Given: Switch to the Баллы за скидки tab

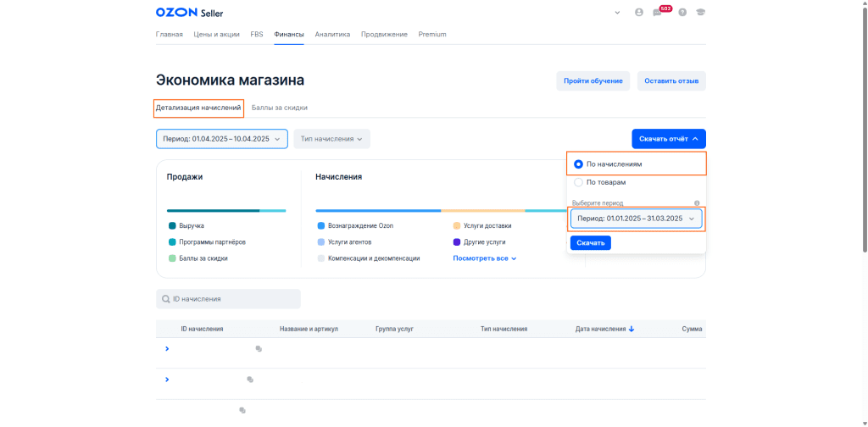Looking at the screenshot, I should pyautogui.click(x=279, y=108).
